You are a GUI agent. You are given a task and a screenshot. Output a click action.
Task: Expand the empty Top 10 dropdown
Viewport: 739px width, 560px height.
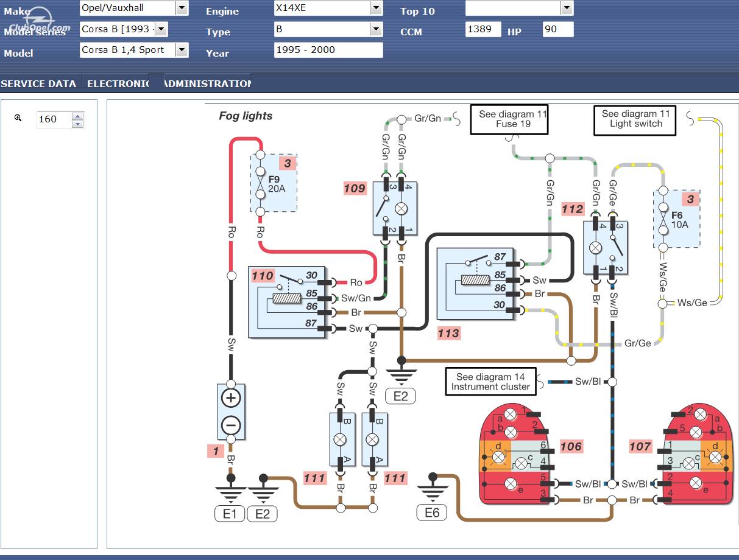pyautogui.click(x=520, y=8)
